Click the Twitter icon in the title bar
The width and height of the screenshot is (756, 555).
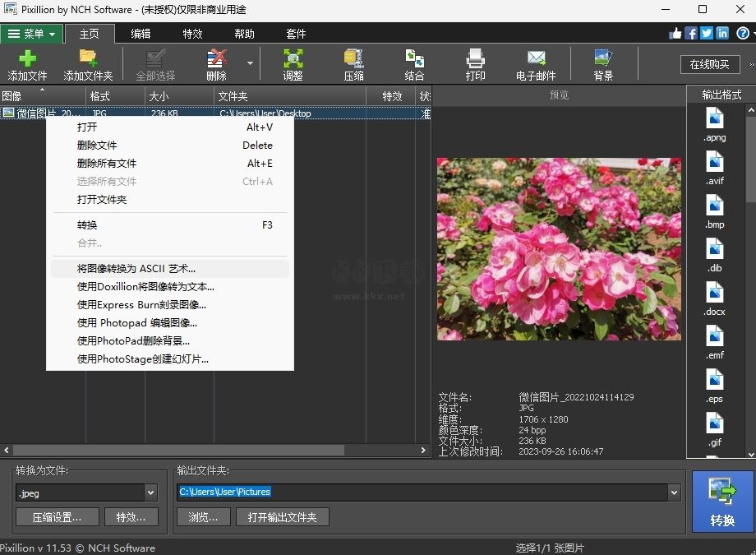[x=706, y=33]
